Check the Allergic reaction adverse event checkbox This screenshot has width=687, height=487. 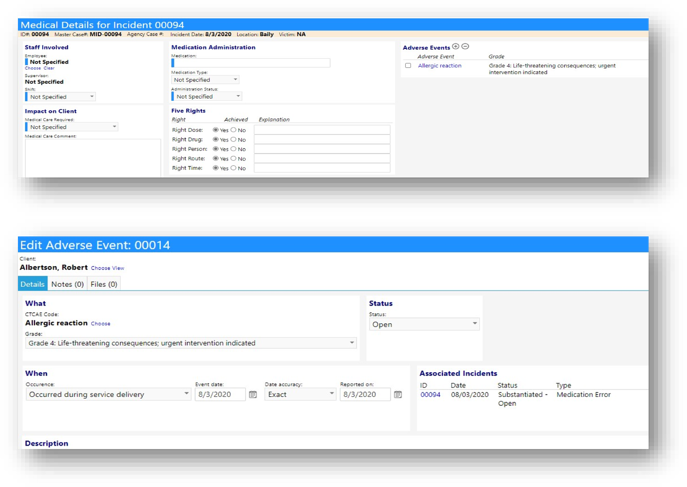[408, 66]
